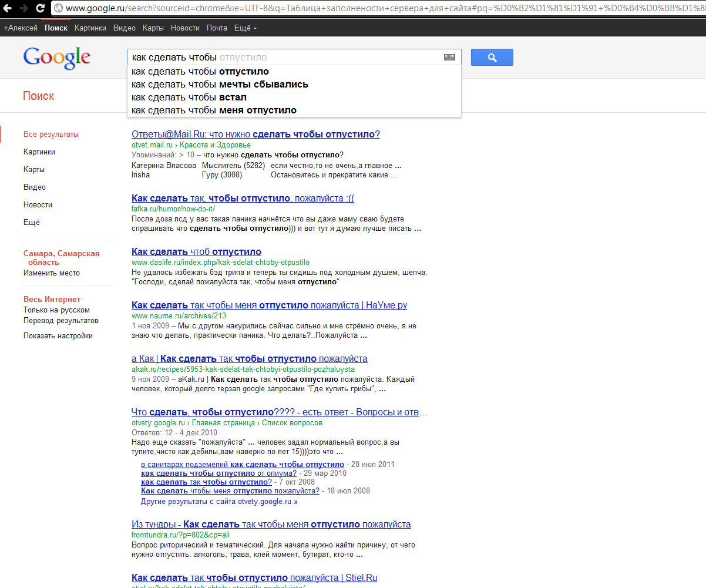
Task: Open result 'а Как | Как сделать так чтобы отпустило пожалуйста'
Action: 250,358
